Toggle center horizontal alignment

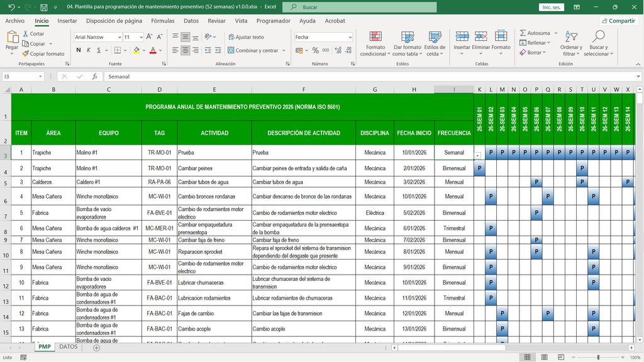click(186, 50)
